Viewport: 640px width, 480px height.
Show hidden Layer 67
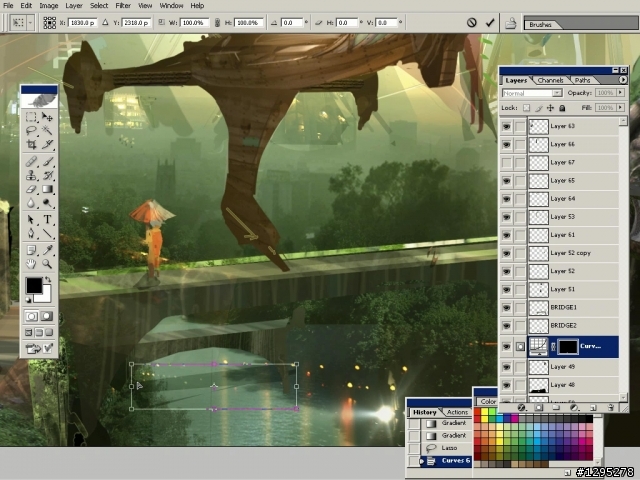(x=507, y=163)
